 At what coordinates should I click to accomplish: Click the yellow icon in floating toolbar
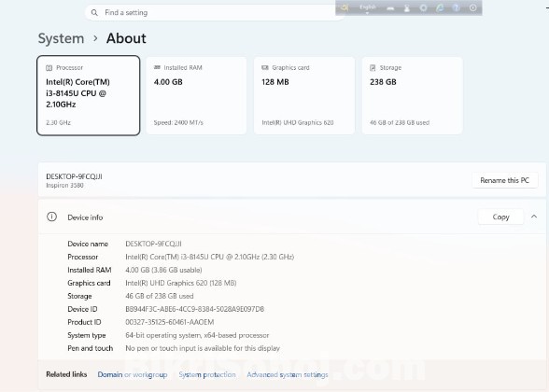pos(344,7)
